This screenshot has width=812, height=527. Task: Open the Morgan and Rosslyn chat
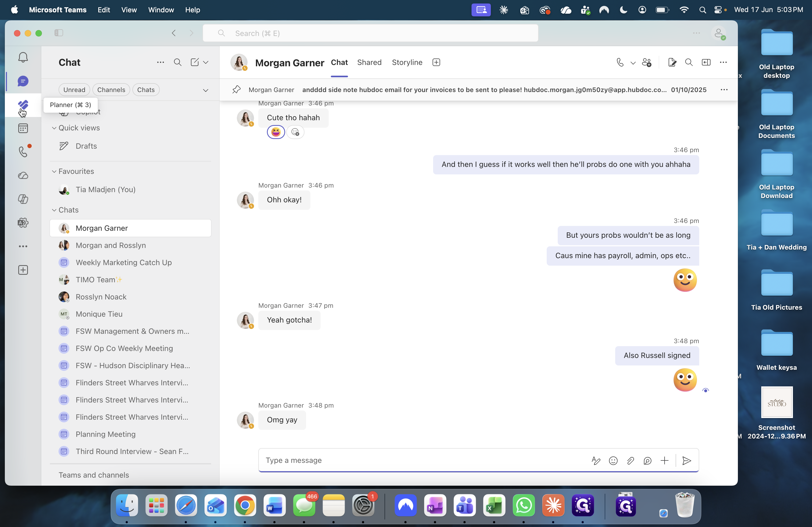click(x=130, y=246)
